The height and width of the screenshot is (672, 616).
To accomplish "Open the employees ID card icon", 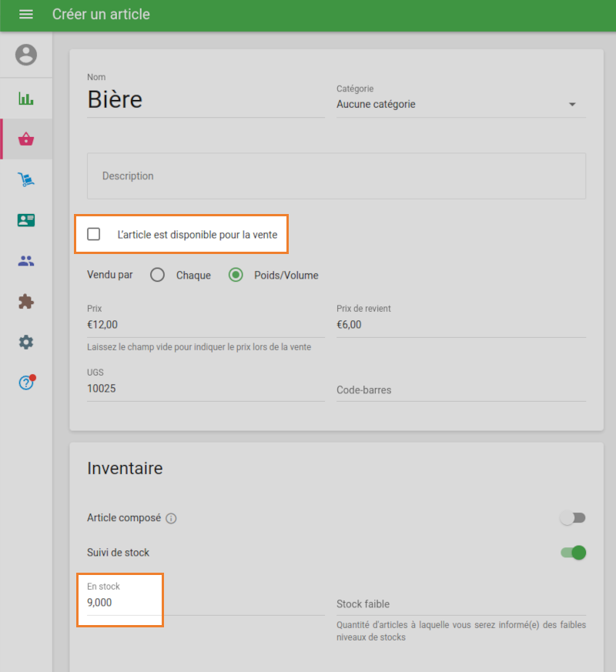I will 26,220.
